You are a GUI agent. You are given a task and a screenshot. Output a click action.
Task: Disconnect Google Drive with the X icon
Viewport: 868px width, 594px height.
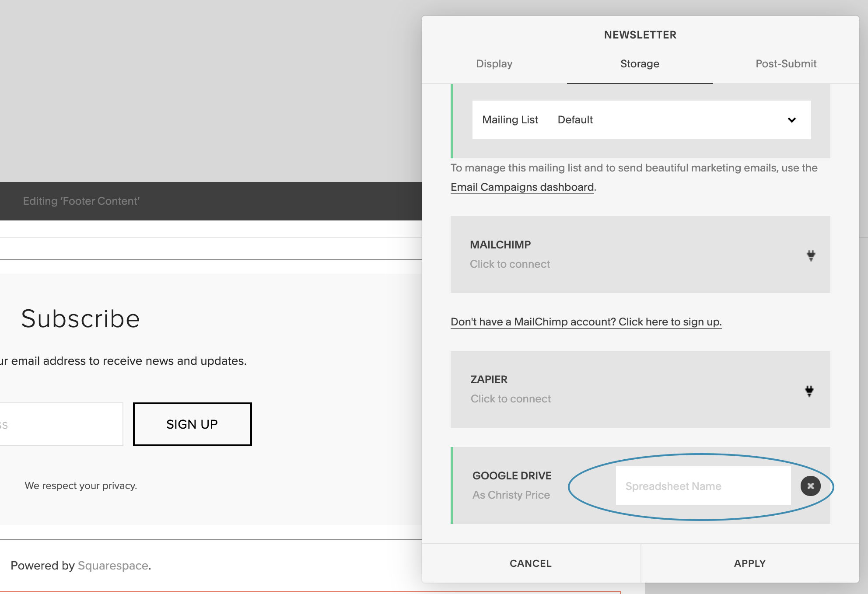810,486
